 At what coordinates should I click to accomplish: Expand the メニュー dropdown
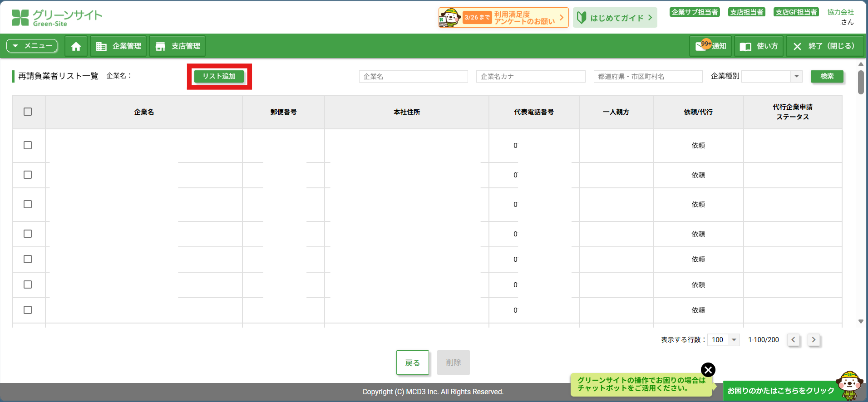click(32, 46)
